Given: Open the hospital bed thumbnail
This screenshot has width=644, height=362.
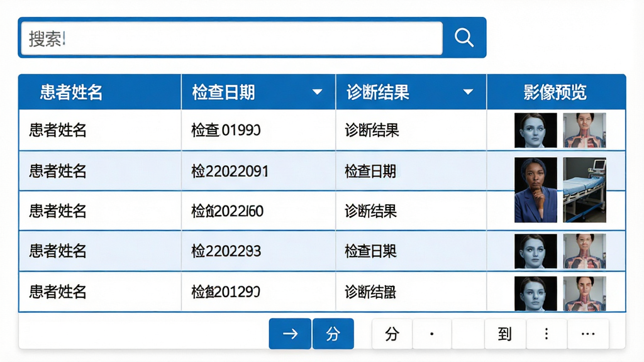Looking at the screenshot, I should [584, 190].
